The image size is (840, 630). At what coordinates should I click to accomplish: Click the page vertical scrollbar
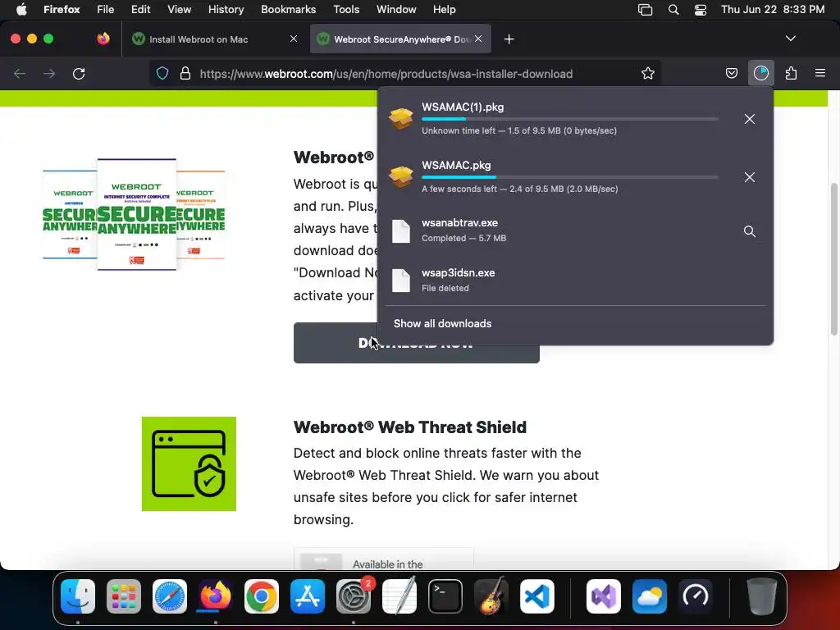tap(833, 259)
